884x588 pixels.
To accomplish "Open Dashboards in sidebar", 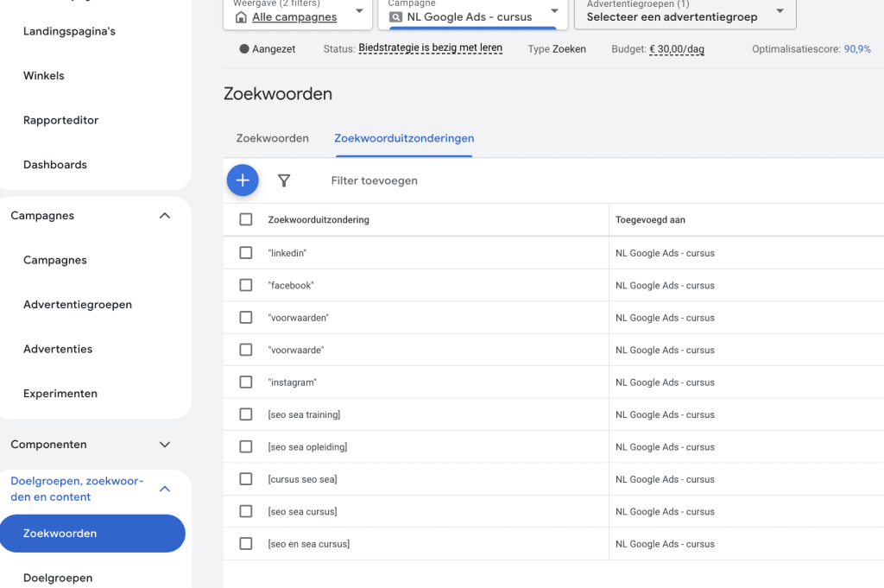I will coord(55,165).
